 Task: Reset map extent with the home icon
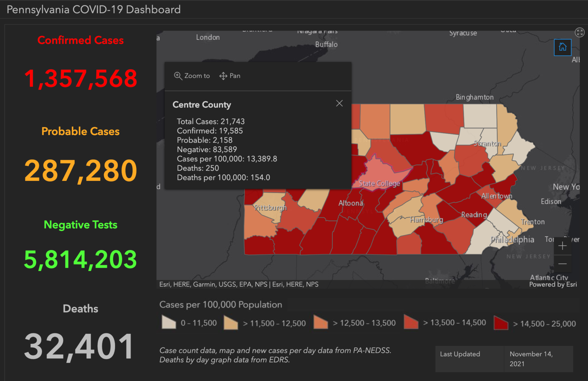pos(563,47)
